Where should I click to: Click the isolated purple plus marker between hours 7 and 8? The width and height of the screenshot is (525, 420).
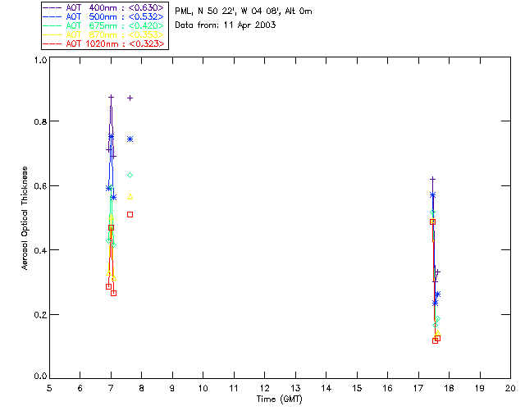(130, 98)
